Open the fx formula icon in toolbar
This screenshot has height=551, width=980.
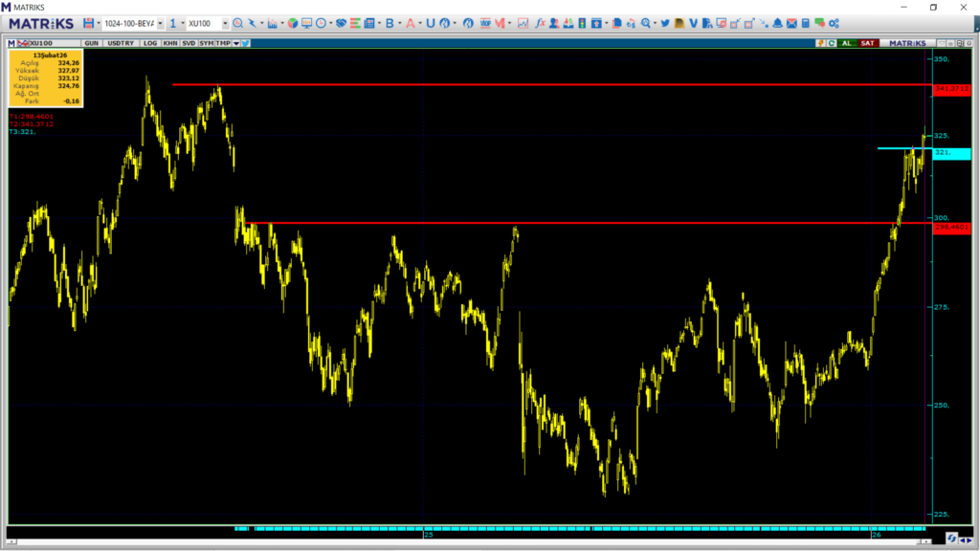point(541,23)
